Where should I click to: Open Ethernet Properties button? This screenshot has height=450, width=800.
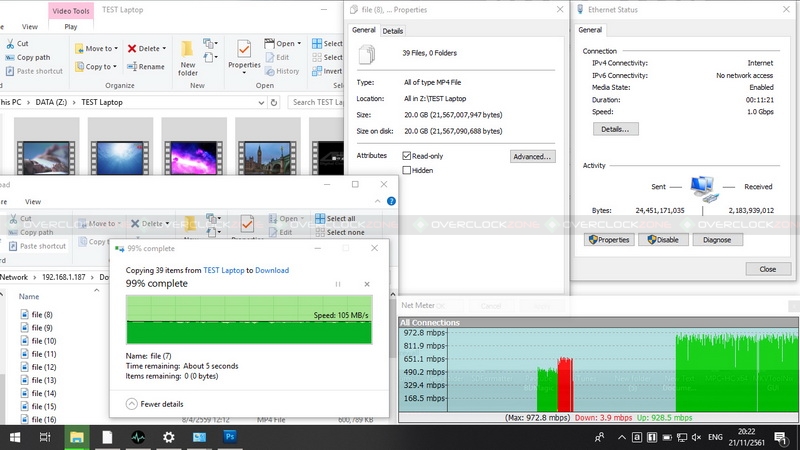(x=609, y=240)
